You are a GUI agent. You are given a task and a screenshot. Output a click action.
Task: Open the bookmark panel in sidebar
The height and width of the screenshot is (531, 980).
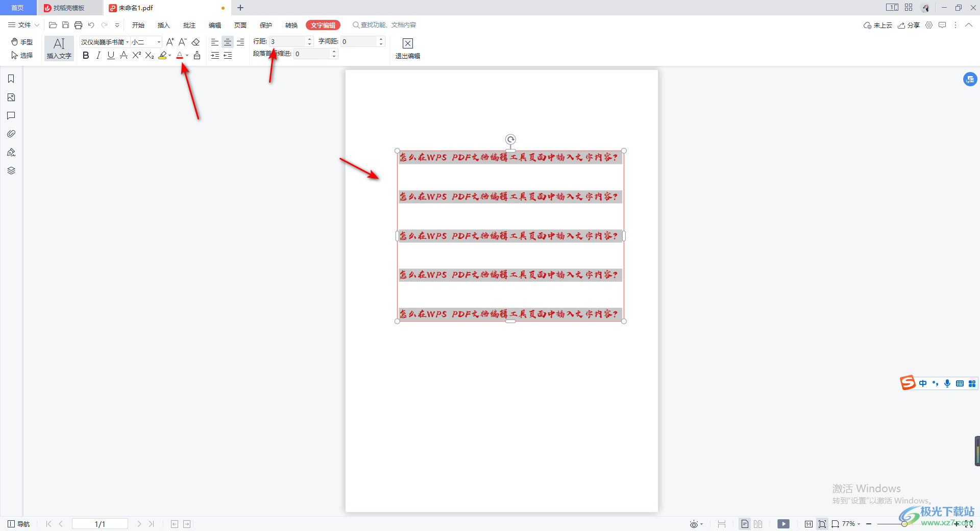11,79
